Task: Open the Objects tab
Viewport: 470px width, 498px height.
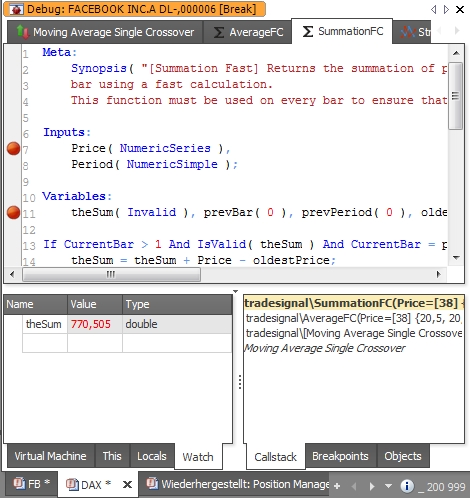Action: pyautogui.click(x=403, y=456)
